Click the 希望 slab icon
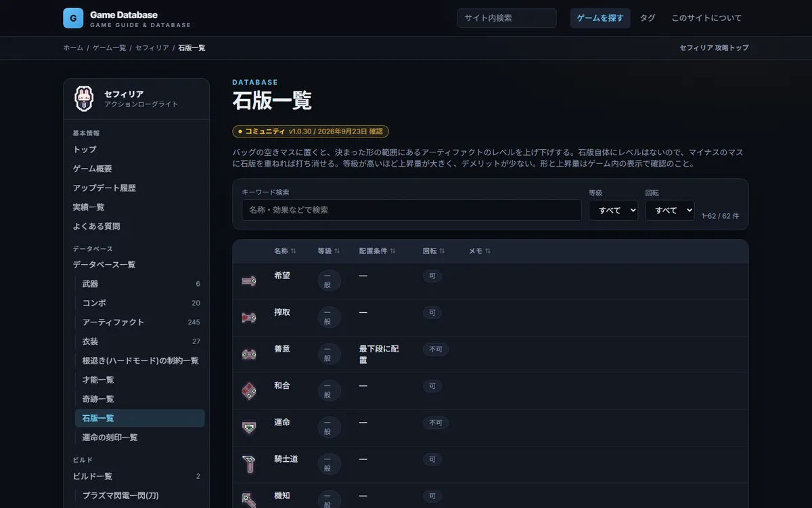 249,281
